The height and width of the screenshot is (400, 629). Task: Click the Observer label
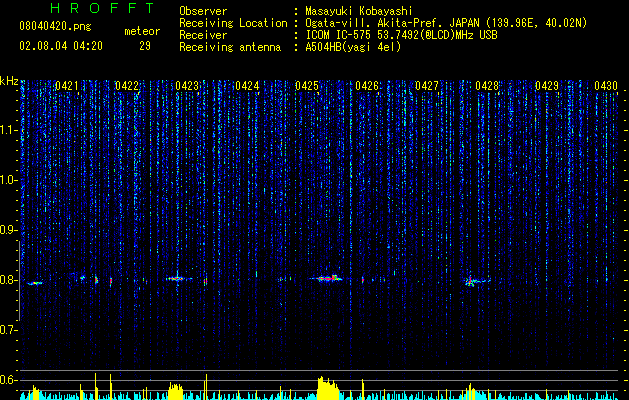point(203,11)
